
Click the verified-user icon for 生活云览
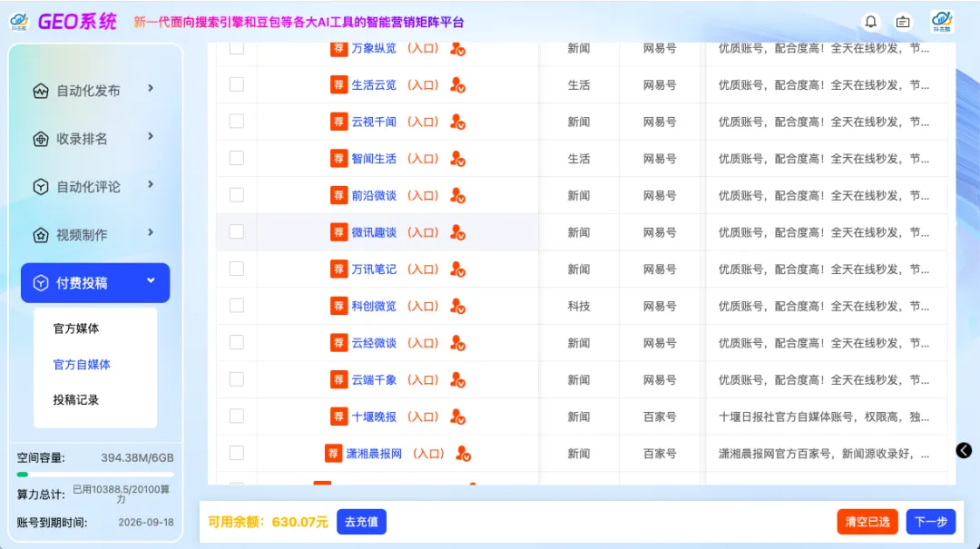click(457, 85)
